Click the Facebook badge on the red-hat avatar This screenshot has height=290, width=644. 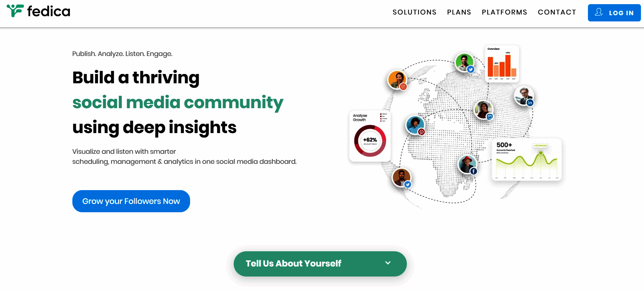[x=474, y=171]
